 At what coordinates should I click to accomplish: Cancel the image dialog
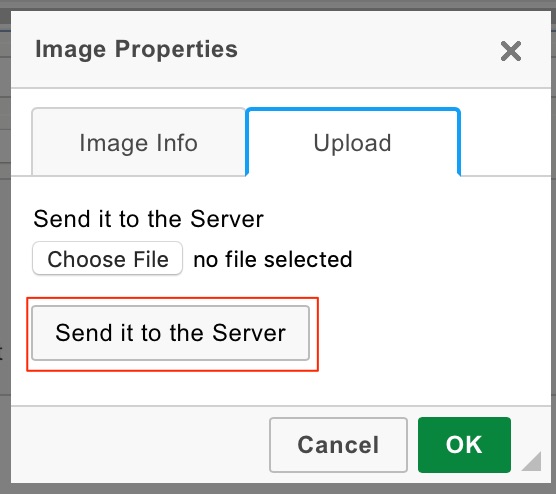tap(338, 445)
